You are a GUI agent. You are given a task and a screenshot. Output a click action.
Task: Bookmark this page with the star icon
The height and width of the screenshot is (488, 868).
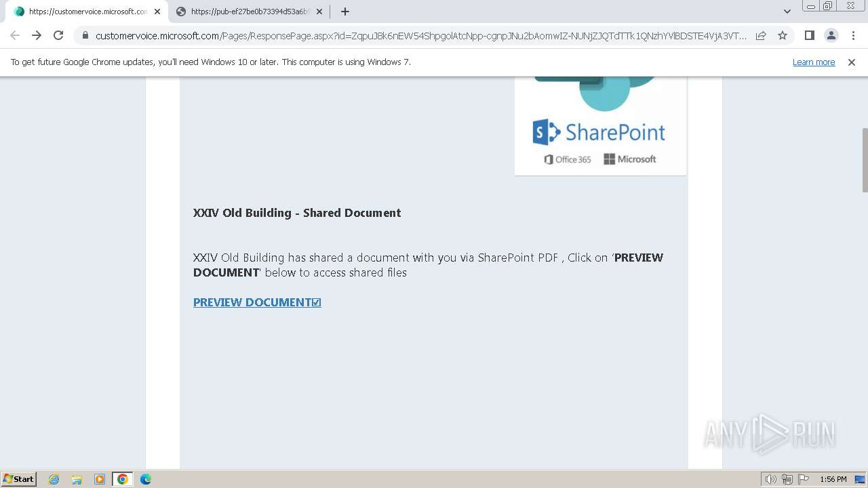pyautogui.click(x=783, y=35)
